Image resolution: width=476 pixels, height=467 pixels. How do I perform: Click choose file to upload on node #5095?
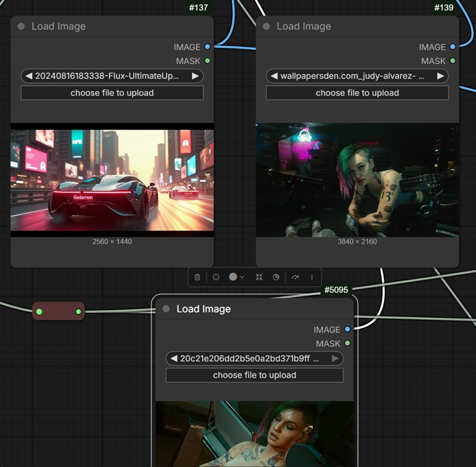[x=255, y=375]
